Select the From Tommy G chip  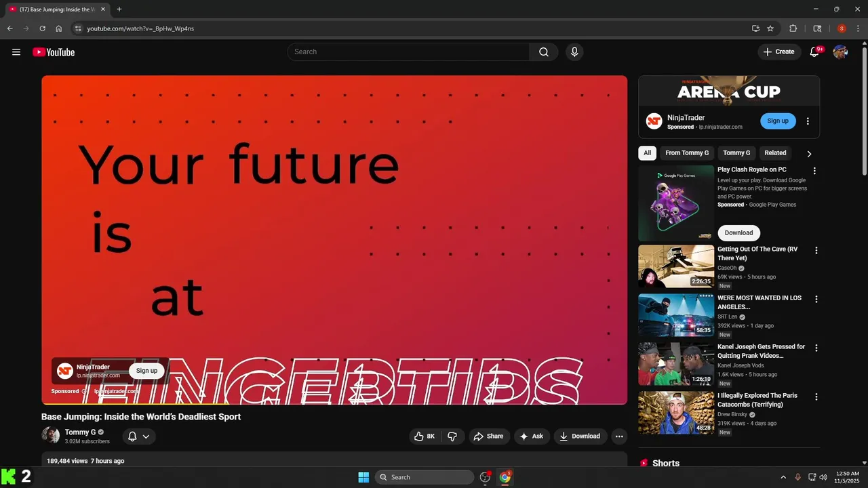click(687, 153)
